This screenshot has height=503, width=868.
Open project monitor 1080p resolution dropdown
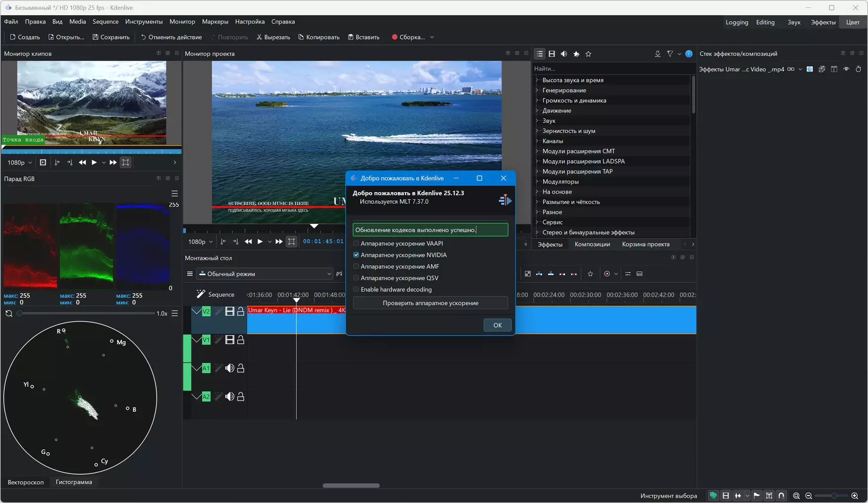200,242
